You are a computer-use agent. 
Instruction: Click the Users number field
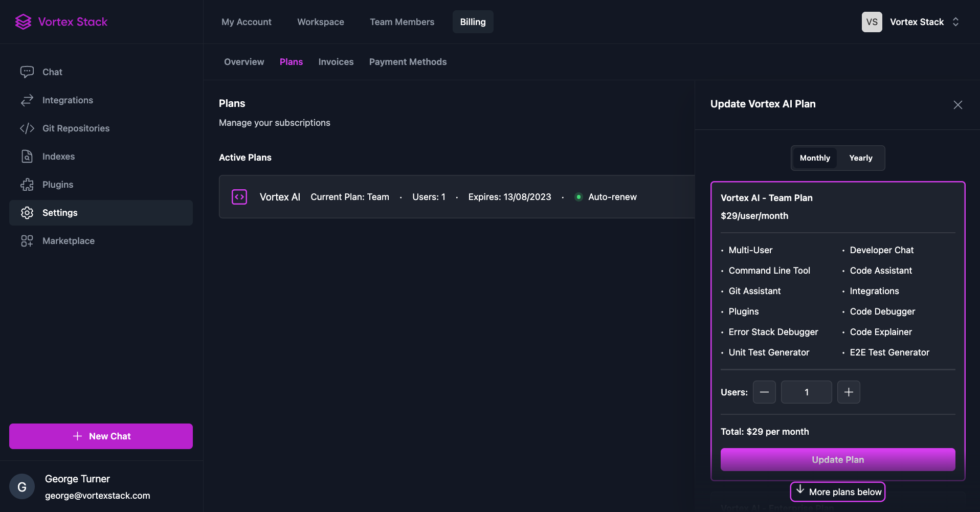tap(807, 392)
